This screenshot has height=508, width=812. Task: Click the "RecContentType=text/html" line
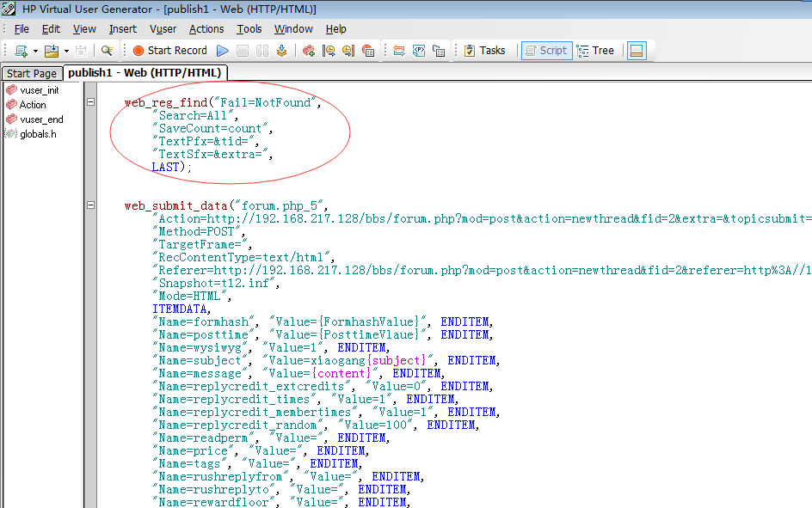click(x=243, y=257)
